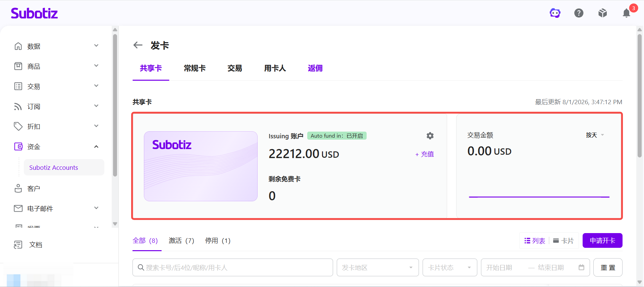Image resolution: width=644 pixels, height=287 pixels.
Task: Switch to 卡片 card view
Action: [x=563, y=241]
